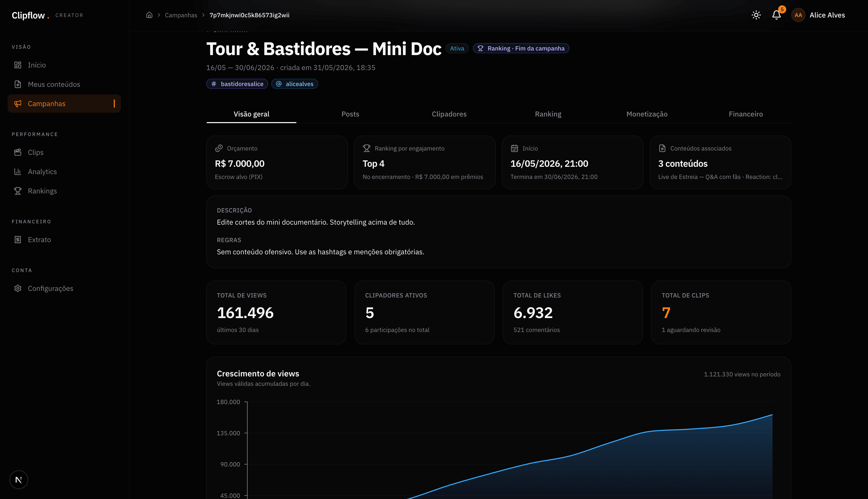The image size is (868, 499).
Task: Click the Clips clapperboard icon
Action: [18, 152]
